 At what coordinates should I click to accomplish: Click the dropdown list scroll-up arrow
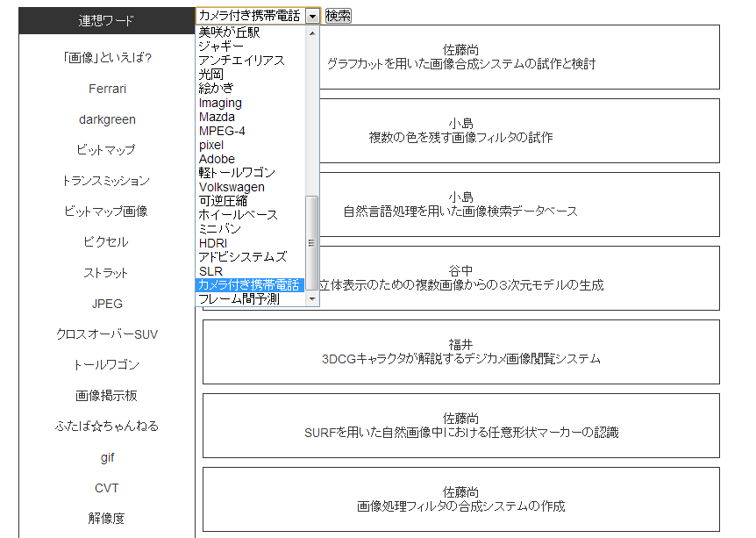click(x=312, y=32)
